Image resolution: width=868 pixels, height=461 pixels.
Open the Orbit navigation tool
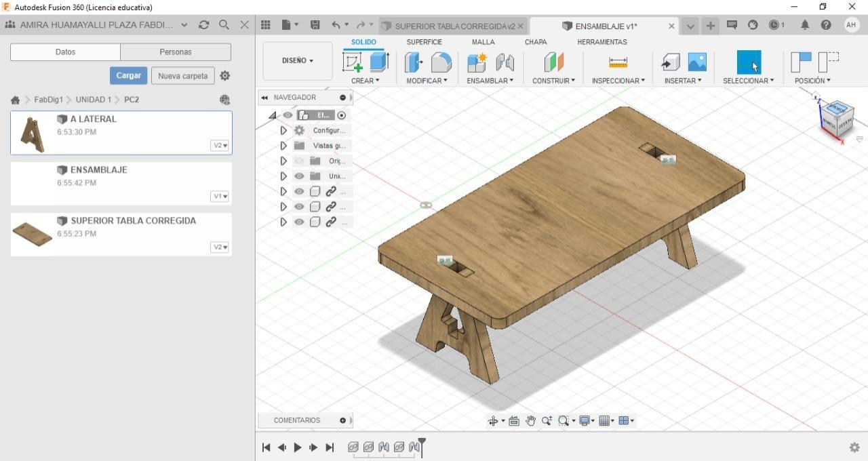click(x=494, y=421)
